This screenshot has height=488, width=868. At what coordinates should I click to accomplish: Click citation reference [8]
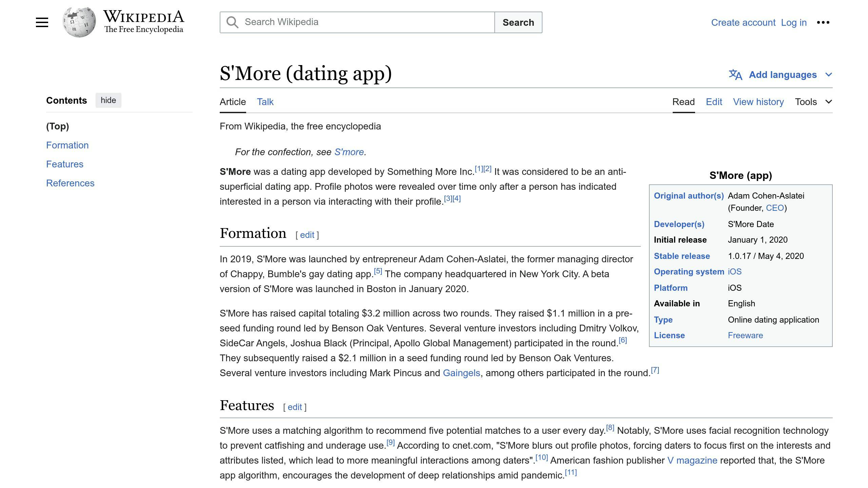610,428
